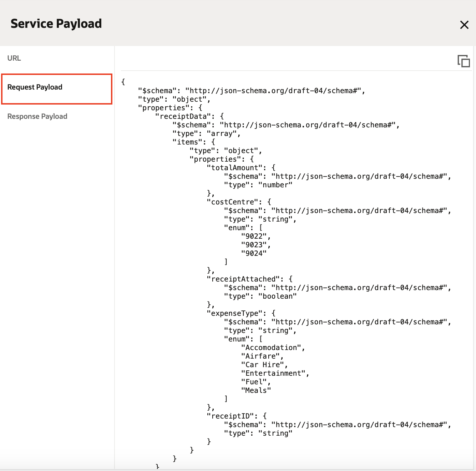This screenshot has width=476, height=471.
Task: Click the copy payload icon
Action: 464,61
